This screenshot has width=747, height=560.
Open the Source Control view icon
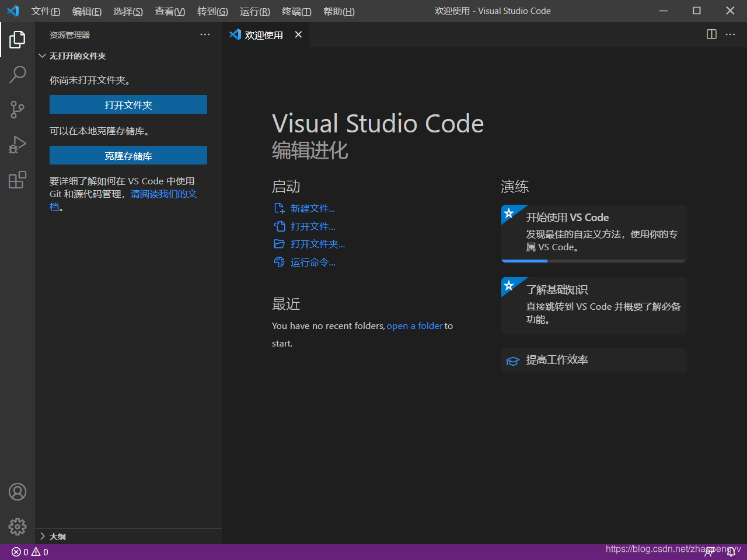(x=18, y=109)
